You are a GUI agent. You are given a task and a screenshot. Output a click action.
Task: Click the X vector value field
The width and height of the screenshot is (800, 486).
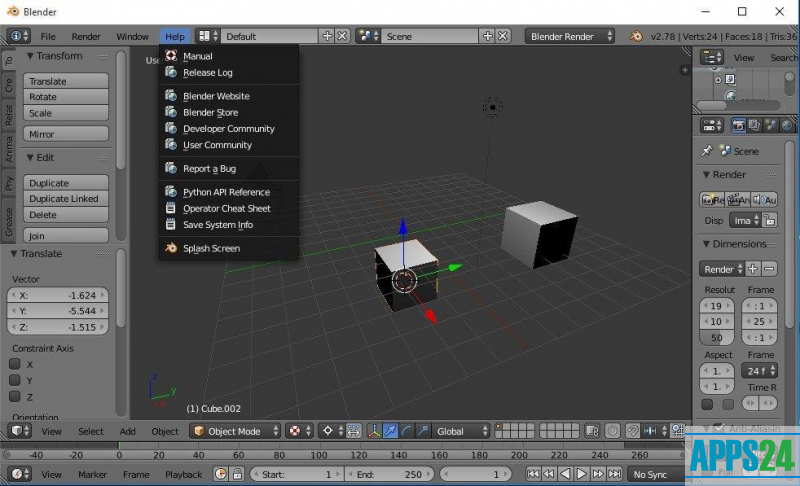click(x=58, y=295)
